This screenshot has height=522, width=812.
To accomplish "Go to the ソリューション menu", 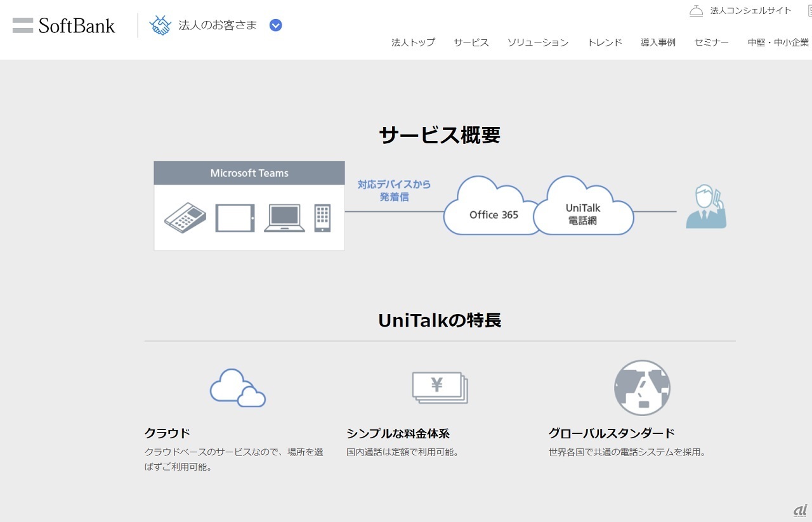I will [x=537, y=42].
